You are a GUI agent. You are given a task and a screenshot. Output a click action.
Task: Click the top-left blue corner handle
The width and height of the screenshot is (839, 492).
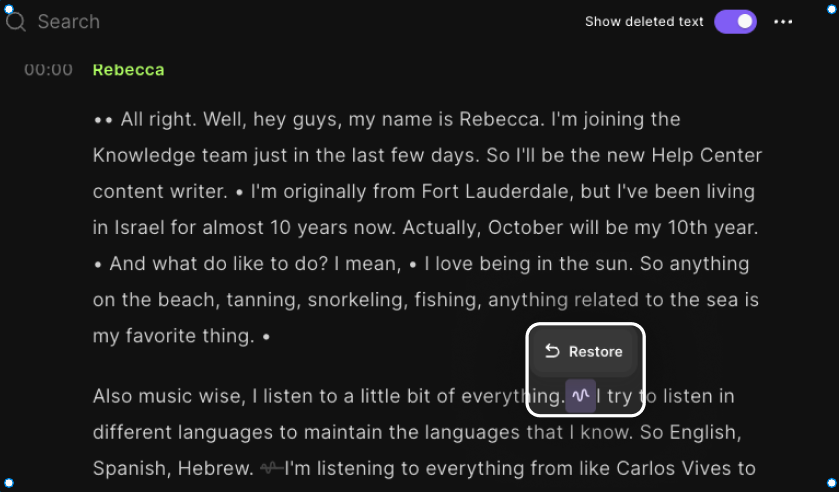point(8,9)
